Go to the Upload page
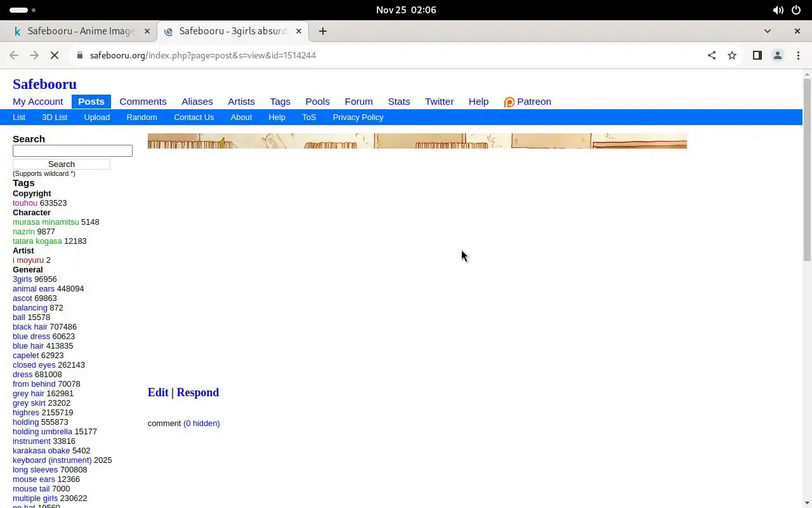The height and width of the screenshot is (508, 812). click(97, 117)
